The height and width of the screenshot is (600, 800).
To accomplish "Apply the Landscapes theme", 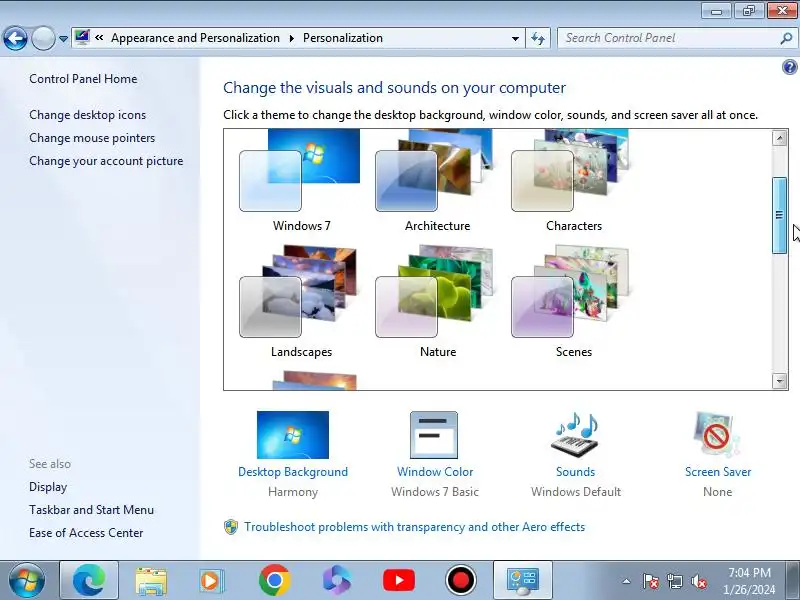I will (x=299, y=291).
